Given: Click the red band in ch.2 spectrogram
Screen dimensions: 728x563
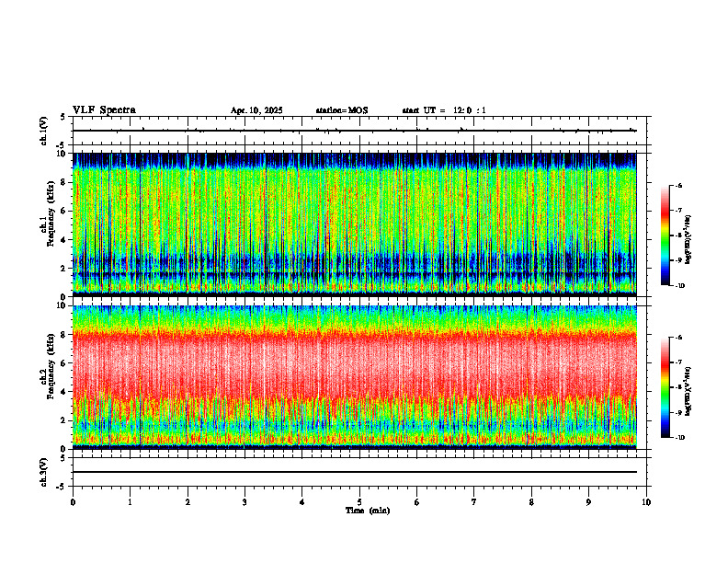Looking at the screenshot, I should 354,362.
